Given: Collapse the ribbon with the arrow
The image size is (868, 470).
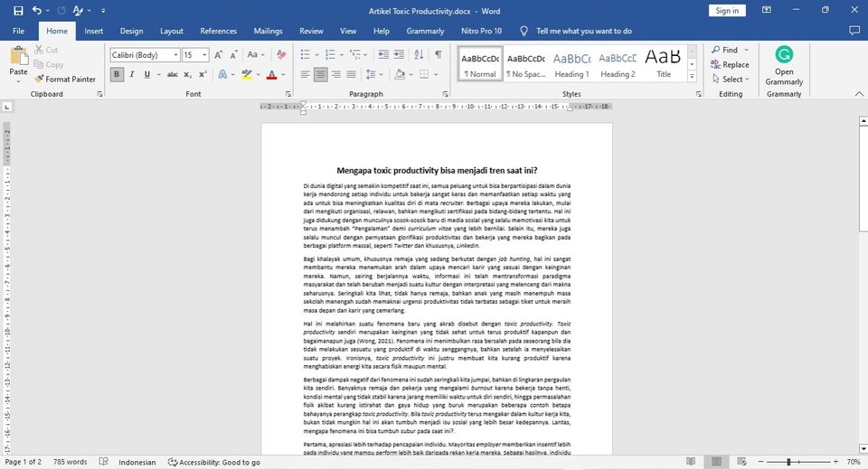Looking at the screenshot, I should tap(859, 94).
